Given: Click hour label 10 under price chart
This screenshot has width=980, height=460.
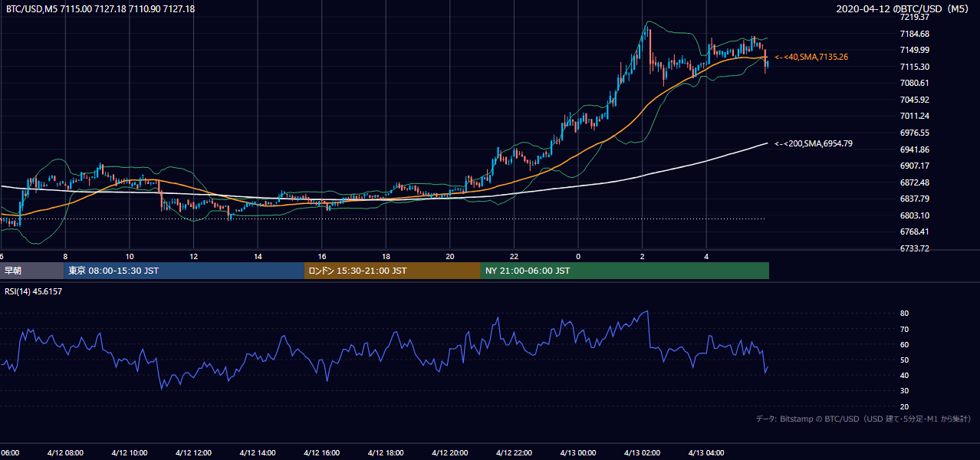Looking at the screenshot, I should [130, 256].
